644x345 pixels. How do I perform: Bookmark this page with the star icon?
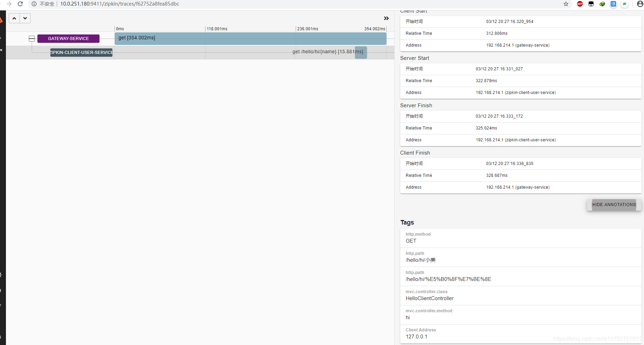pos(566,4)
